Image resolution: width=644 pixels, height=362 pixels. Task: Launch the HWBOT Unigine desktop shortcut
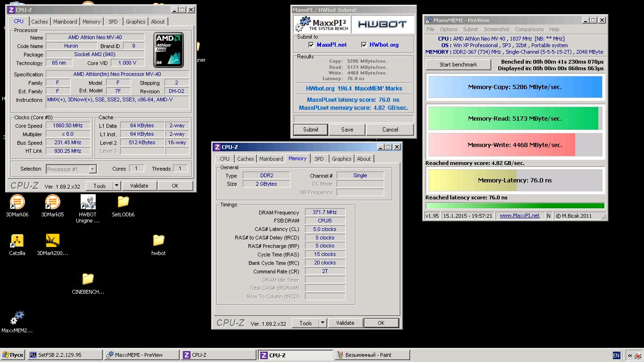coord(88,209)
